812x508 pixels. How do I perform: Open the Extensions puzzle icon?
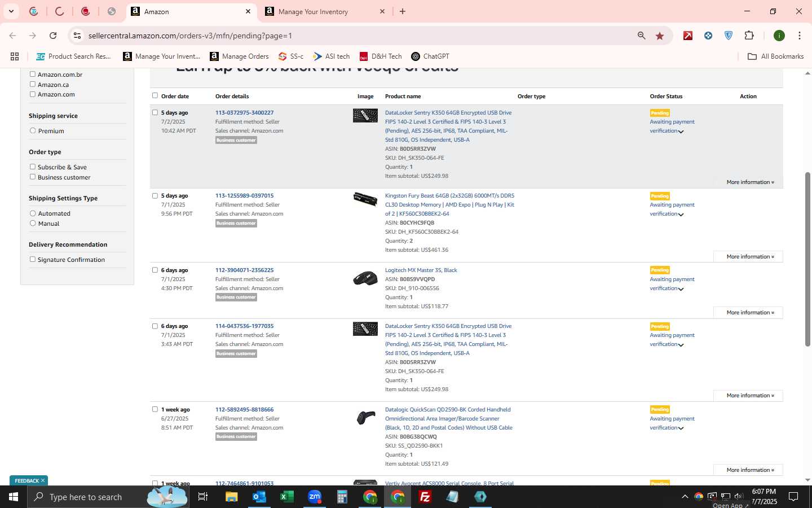[x=749, y=36]
